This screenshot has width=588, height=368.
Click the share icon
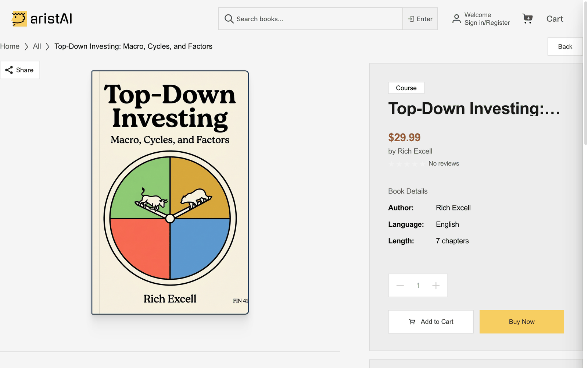pyautogui.click(x=9, y=70)
